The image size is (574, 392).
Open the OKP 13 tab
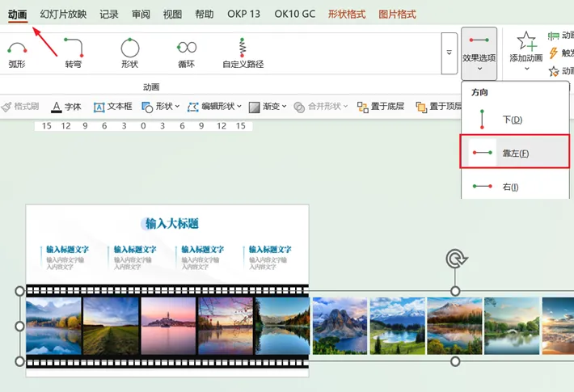point(244,15)
